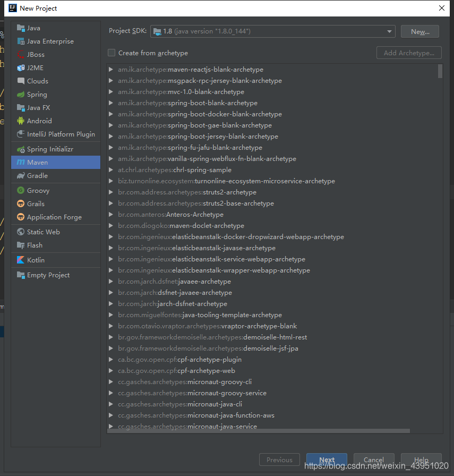Expand struts2-archetype node
Viewport: 454px width, 476px height.
click(x=111, y=192)
